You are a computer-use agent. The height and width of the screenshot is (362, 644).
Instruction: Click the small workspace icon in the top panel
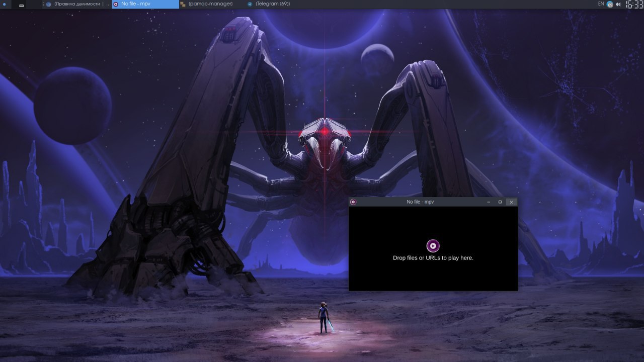click(21, 5)
